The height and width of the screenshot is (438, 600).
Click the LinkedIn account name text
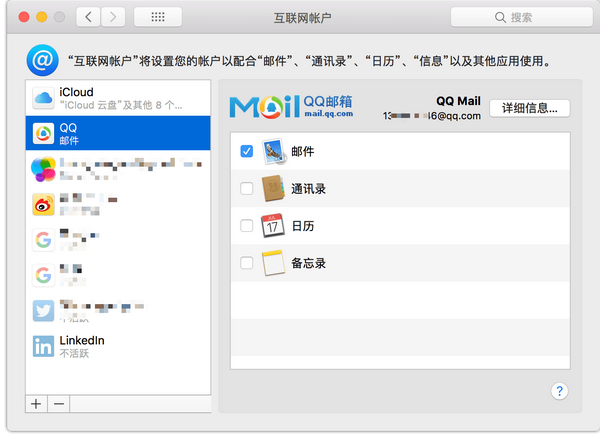click(x=82, y=340)
